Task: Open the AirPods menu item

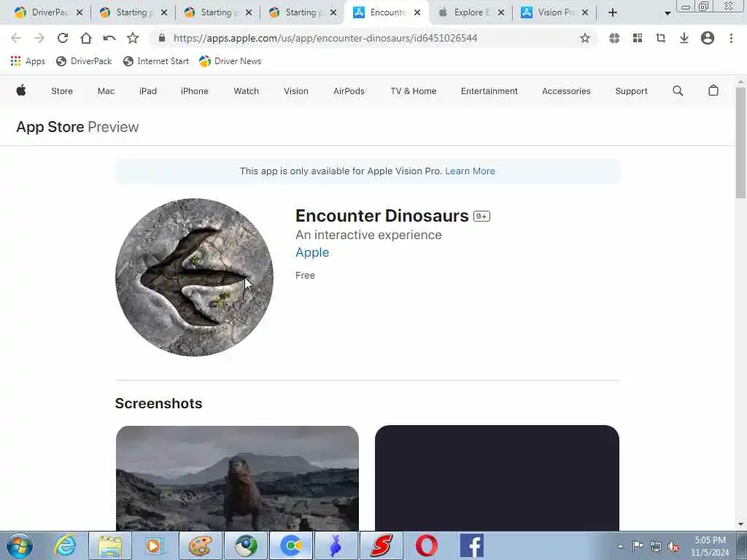Action: [349, 91]
